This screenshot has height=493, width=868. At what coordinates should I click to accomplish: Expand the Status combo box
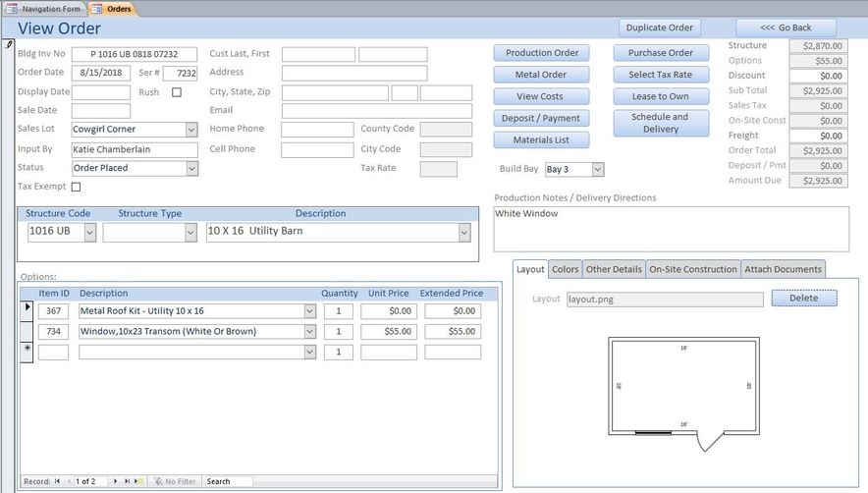191,168
